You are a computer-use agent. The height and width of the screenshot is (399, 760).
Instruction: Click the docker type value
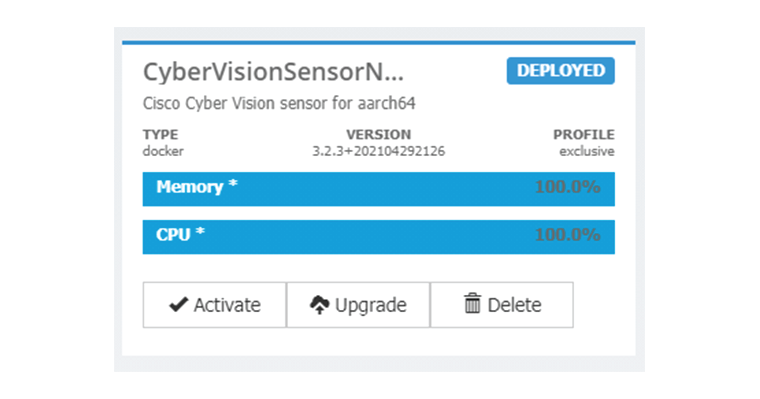[x=163, y=151]
